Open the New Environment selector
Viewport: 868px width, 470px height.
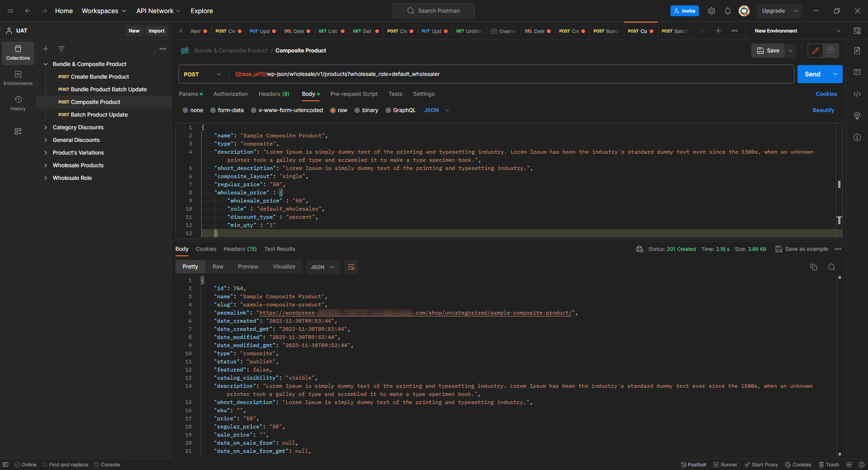point(798,31)
